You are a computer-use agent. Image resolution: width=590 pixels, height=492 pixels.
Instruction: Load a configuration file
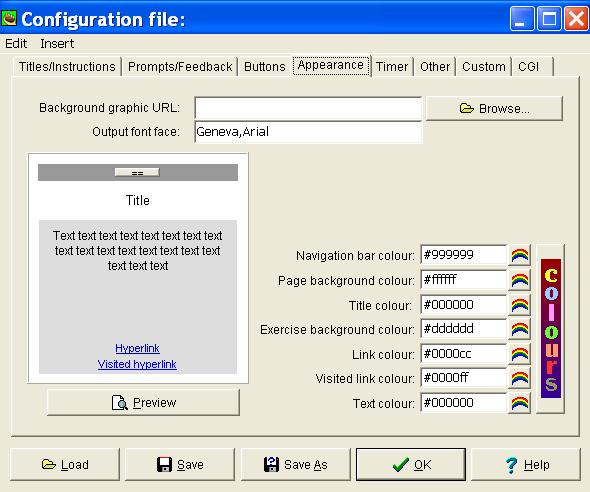tap(65, 465)
